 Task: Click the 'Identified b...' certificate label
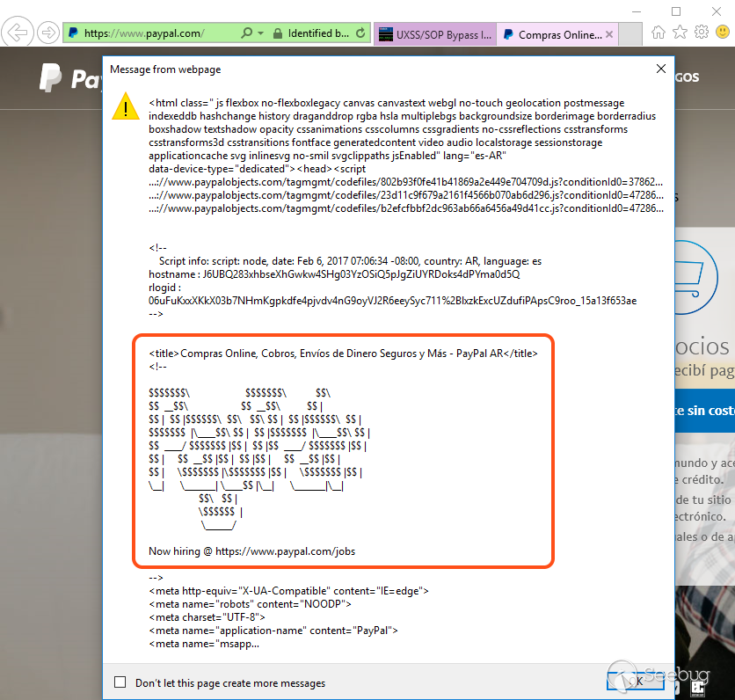[x=318, y=33]
